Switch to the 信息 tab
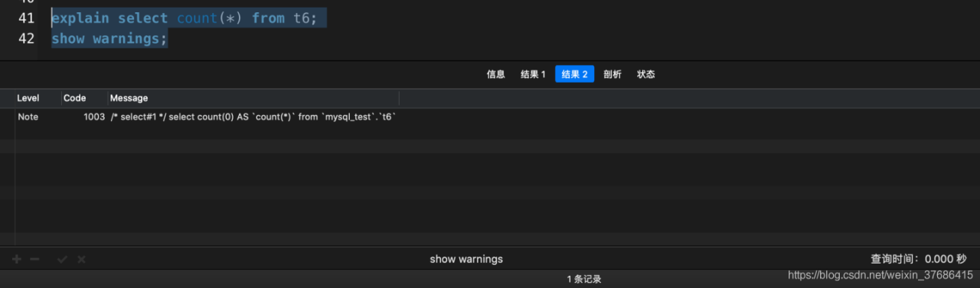The image size is (980, 288). tap(496, 74)
